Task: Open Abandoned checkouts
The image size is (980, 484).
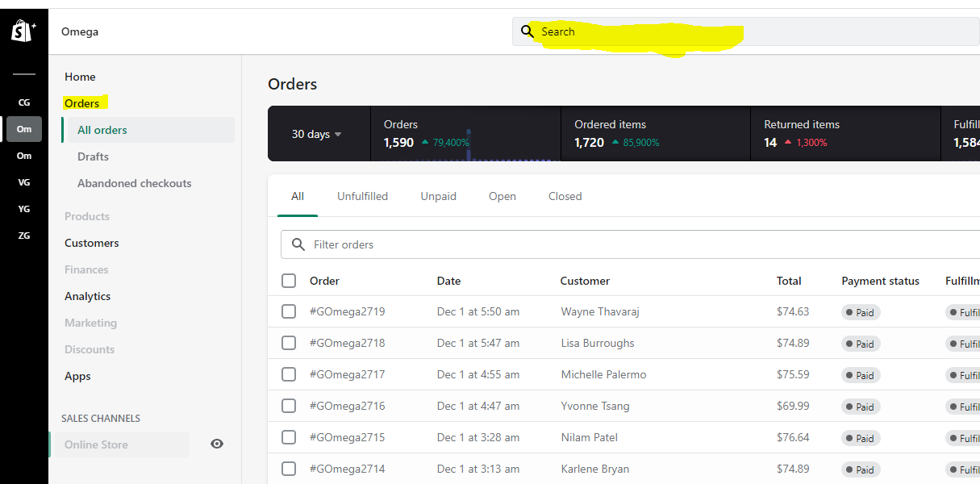Action: coord(135,183)
